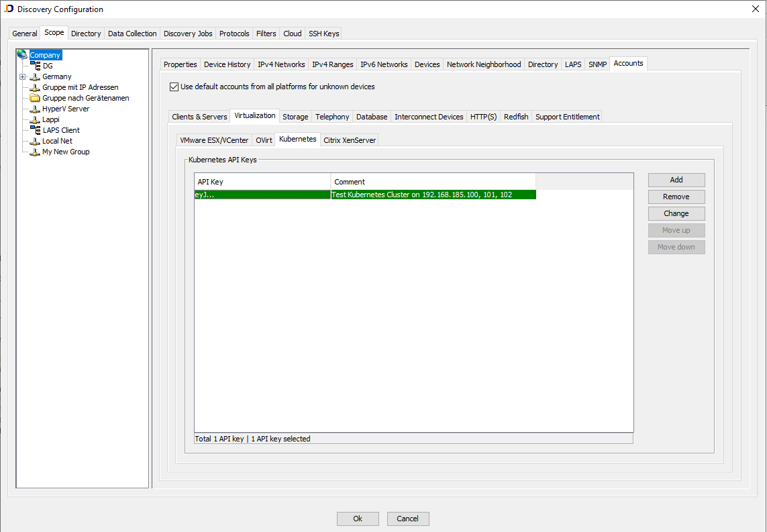Click the Change button
Screen dimensions: 767x532
coord(676,213)
